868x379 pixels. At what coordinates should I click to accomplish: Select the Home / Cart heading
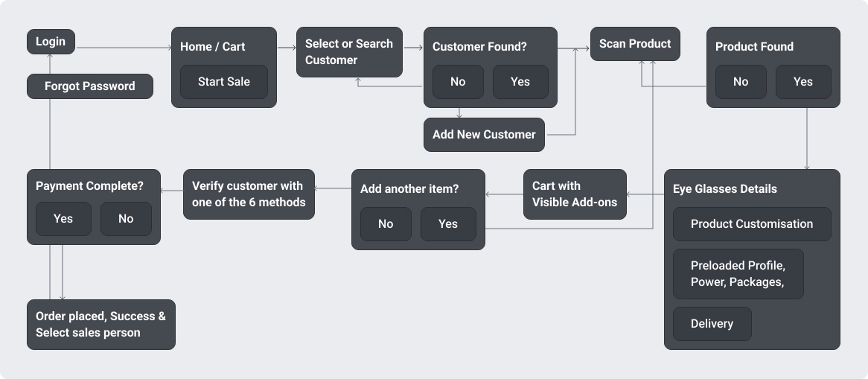click(213, 47)
